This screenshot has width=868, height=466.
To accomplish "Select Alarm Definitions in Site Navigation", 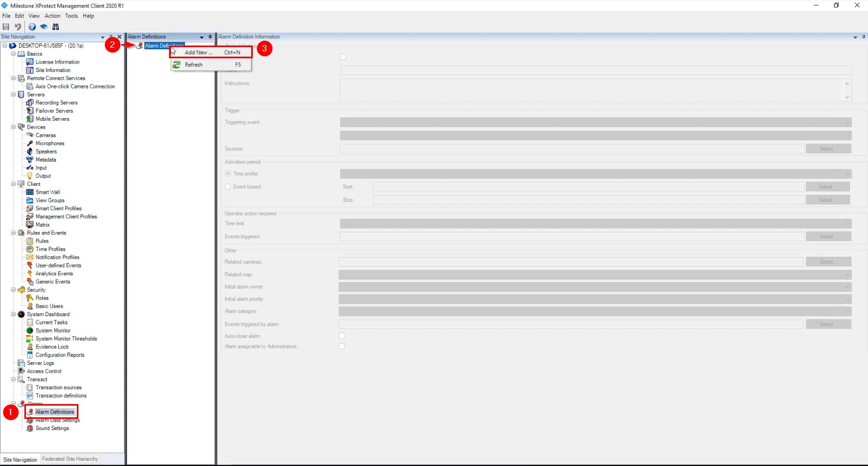I will tap(55, 412).
